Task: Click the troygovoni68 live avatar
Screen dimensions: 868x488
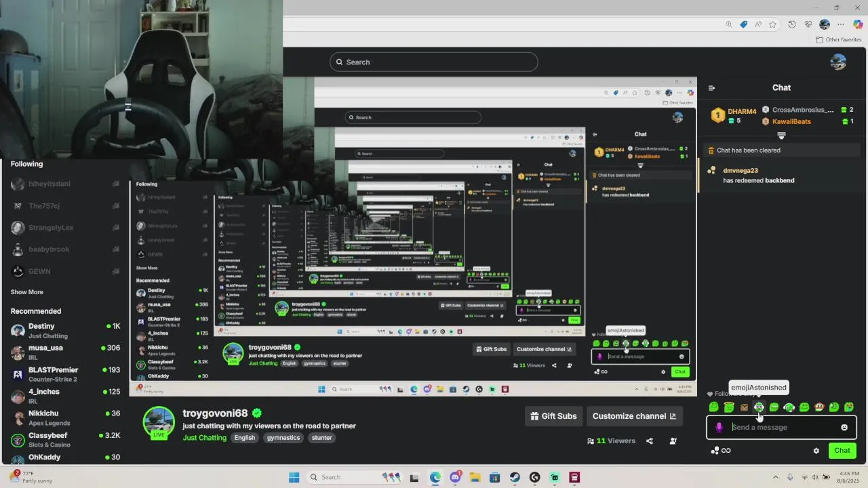Action: [x=159, y=423]
